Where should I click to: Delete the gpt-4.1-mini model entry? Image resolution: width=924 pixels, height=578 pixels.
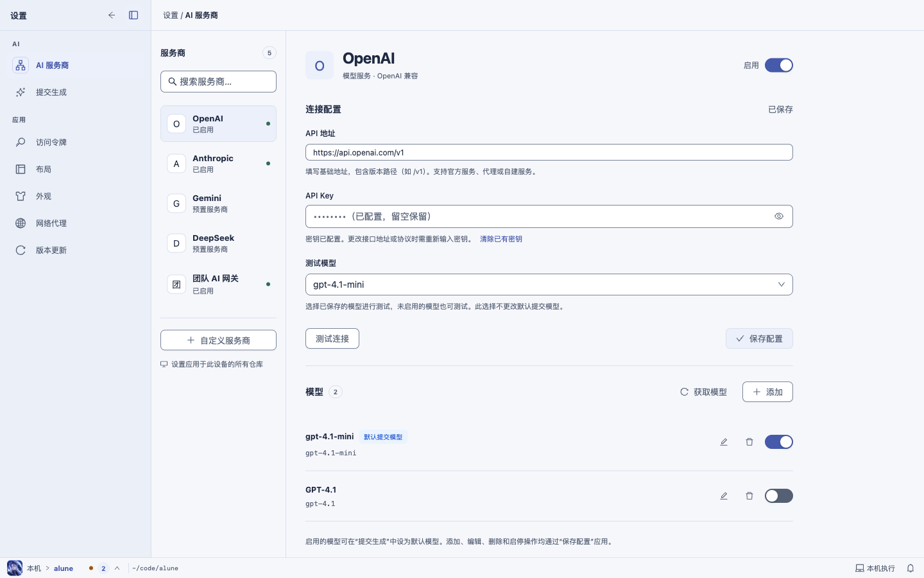[749, 442]
